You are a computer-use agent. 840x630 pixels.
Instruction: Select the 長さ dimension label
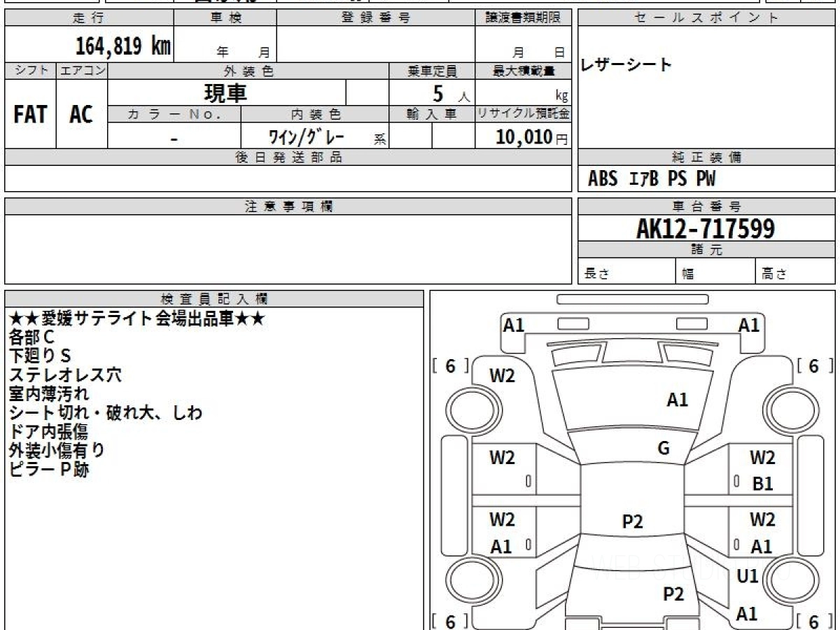[x=596, y=274]
